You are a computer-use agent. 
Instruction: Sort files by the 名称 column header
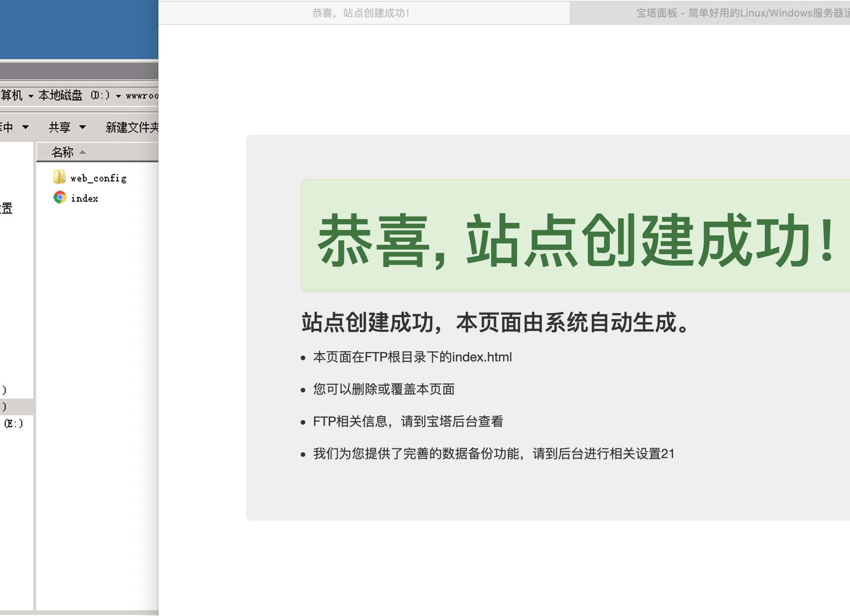[x=97, y=152]
